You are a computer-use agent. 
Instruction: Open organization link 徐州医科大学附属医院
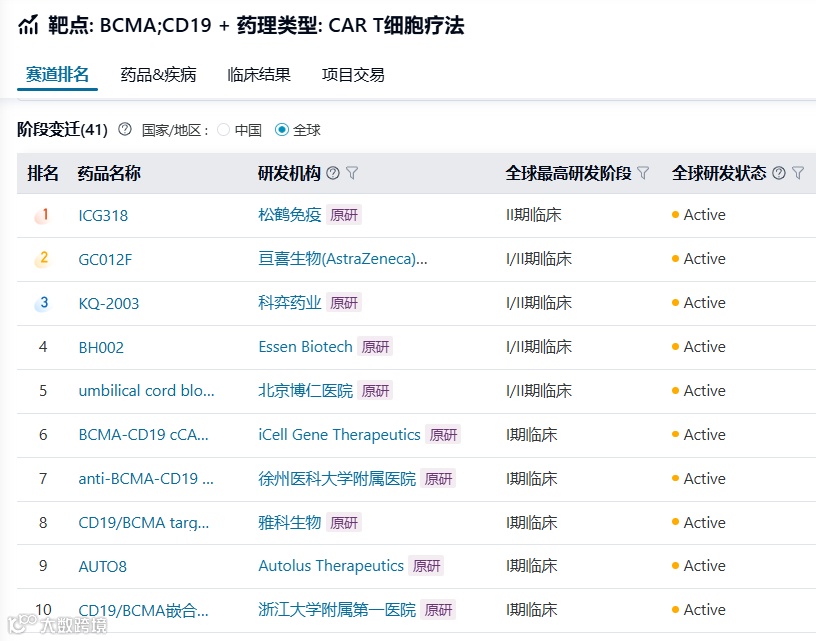pos(337,479)
